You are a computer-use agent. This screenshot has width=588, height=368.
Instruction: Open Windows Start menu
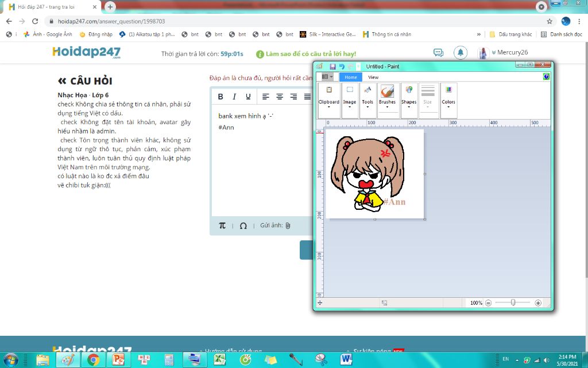[x=10, y=360]
